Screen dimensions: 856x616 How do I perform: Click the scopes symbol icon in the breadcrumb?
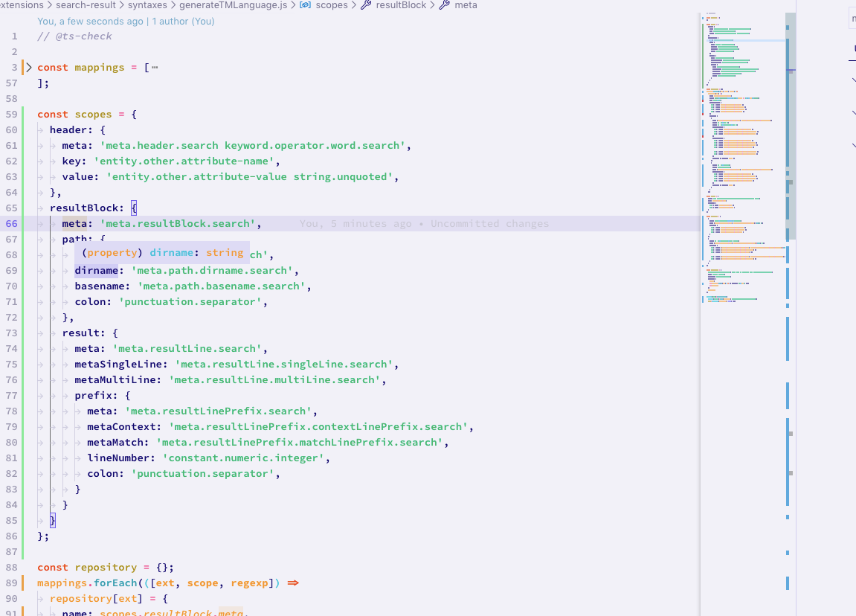coord(304,5)
